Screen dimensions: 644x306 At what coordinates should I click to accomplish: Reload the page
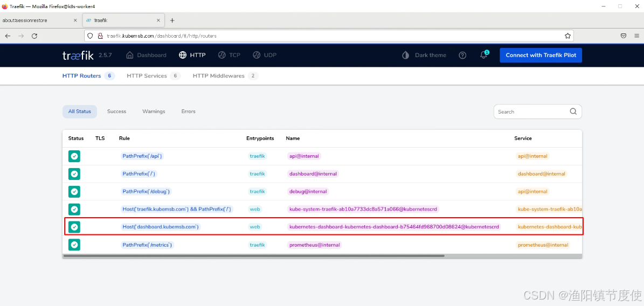[x=34, y=36]
